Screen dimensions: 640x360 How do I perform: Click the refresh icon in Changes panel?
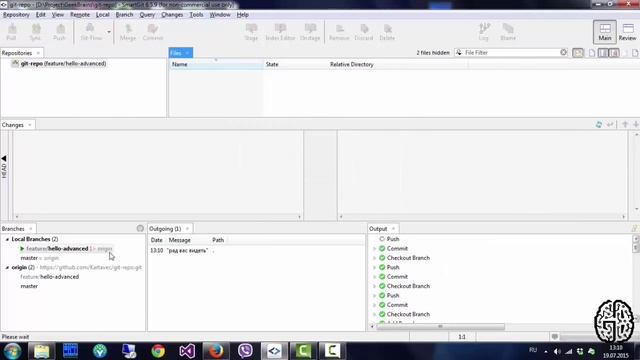click(x=599, y=125)
